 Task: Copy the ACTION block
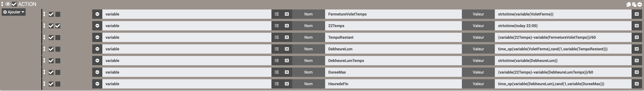[x=629, y=4]
